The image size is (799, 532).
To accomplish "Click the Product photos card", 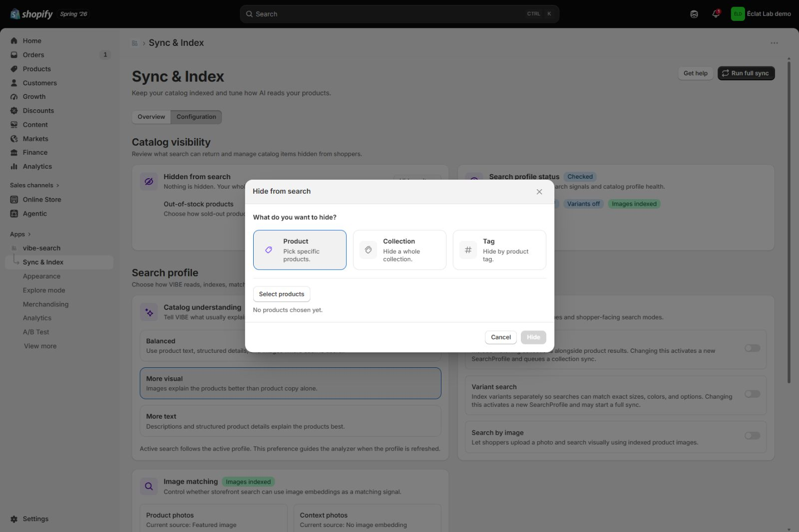I will coord(214,518).
